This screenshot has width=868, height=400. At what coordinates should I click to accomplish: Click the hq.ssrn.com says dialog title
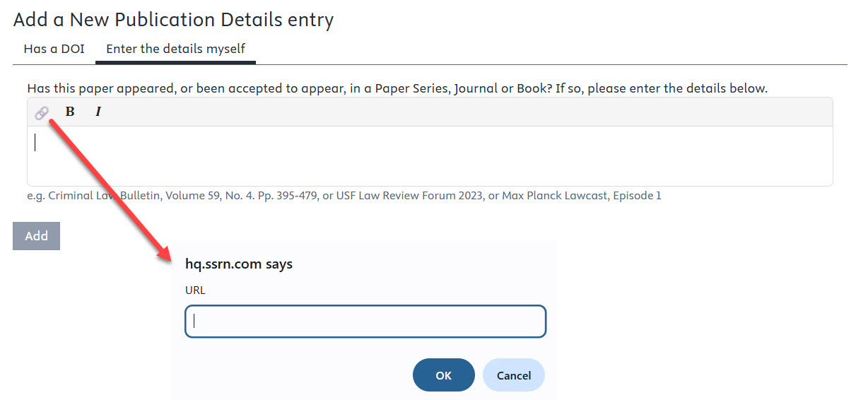coord(238,264)
